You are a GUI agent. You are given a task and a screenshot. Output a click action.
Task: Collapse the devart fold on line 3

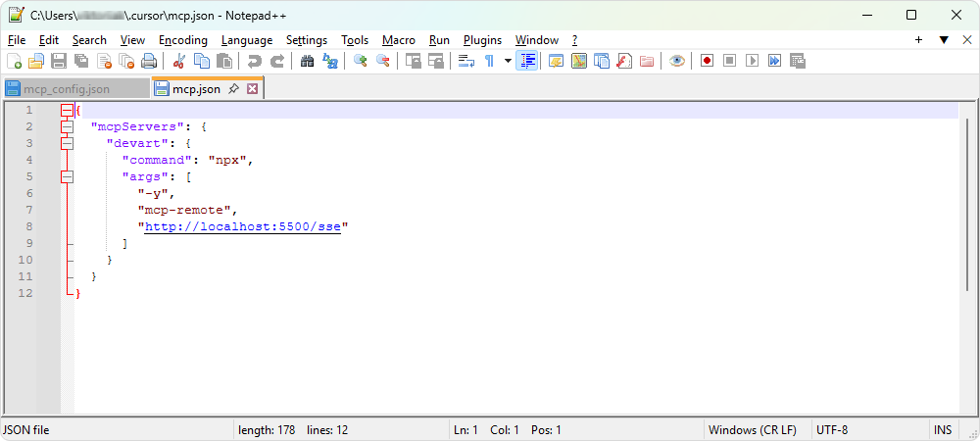coord(67,144)
